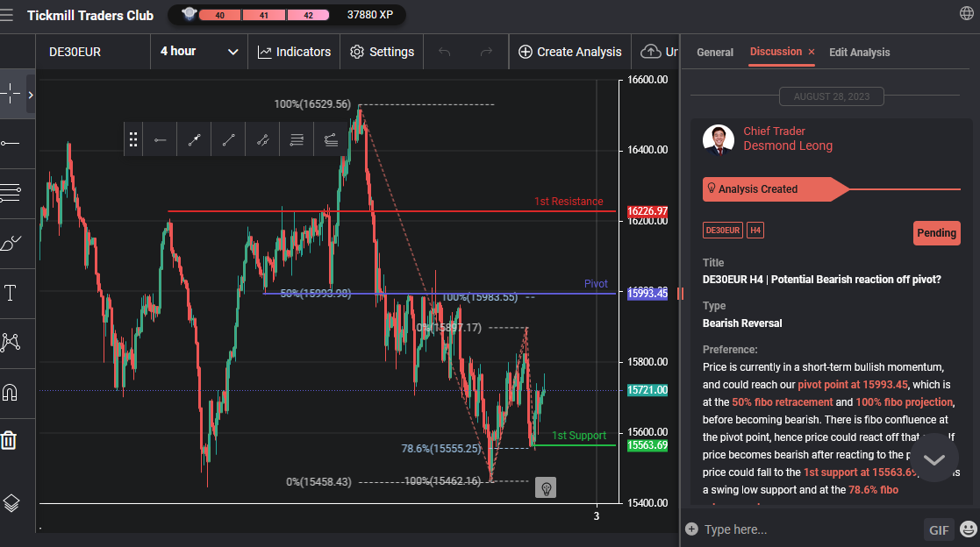
Task: Open the GIF picker
Action: click(939, 530)
